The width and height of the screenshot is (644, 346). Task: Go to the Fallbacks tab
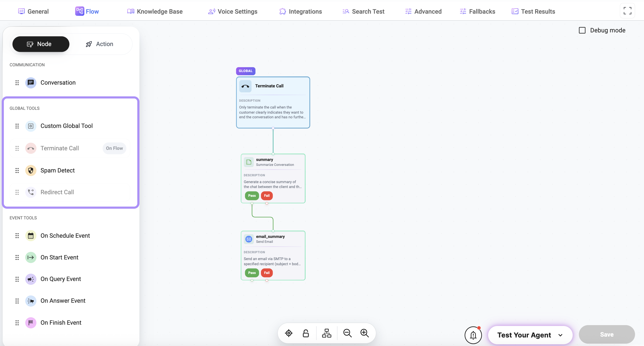pos(477,12)
